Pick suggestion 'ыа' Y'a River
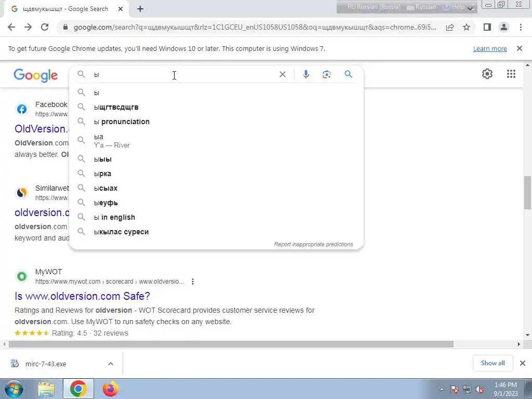Image resolution: width=532 pixels, height=399 pixels. tap(216, 140)
